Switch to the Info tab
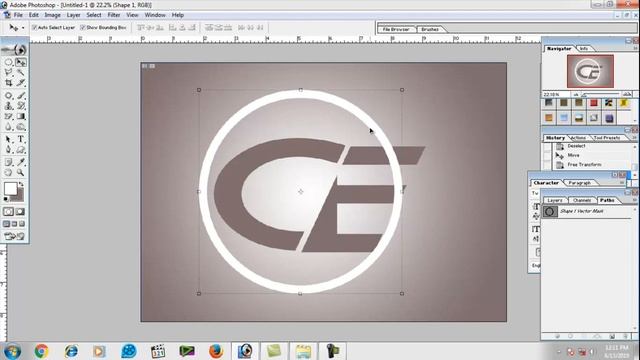The width and height of the screenshot is (640, 360). click(x=584, y=49)
